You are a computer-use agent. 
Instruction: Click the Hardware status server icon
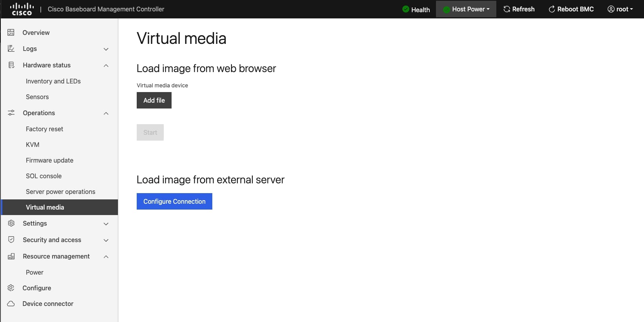(x=11, y=65)
